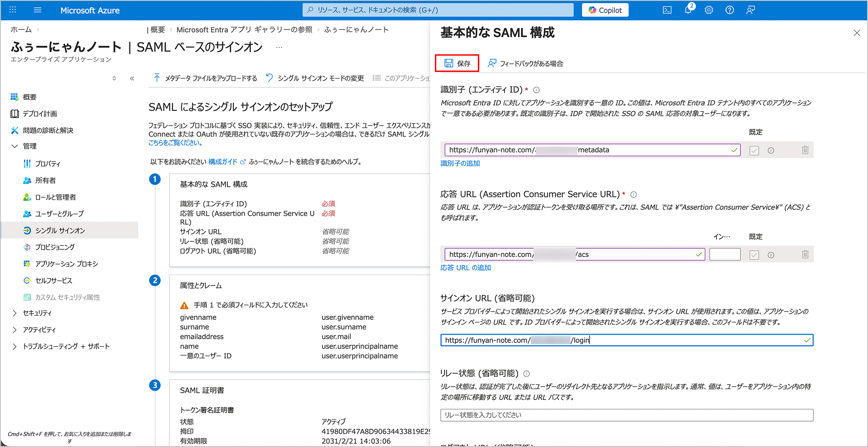Open the portal settings gear icon
Screen dimensions: 868x447
pos(708,10)
